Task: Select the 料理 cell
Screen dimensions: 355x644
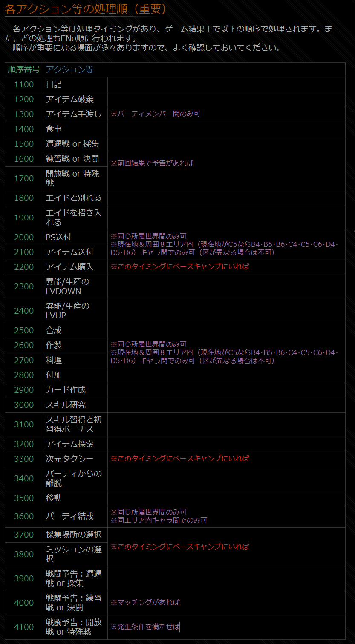Action: pyautogui.click(x=75, y=361)
